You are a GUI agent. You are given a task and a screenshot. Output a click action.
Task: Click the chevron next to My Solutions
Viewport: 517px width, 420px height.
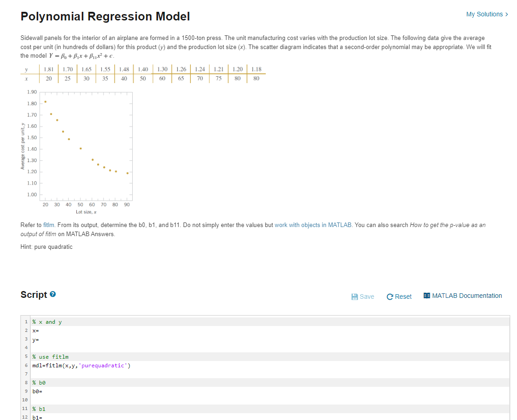506,14
